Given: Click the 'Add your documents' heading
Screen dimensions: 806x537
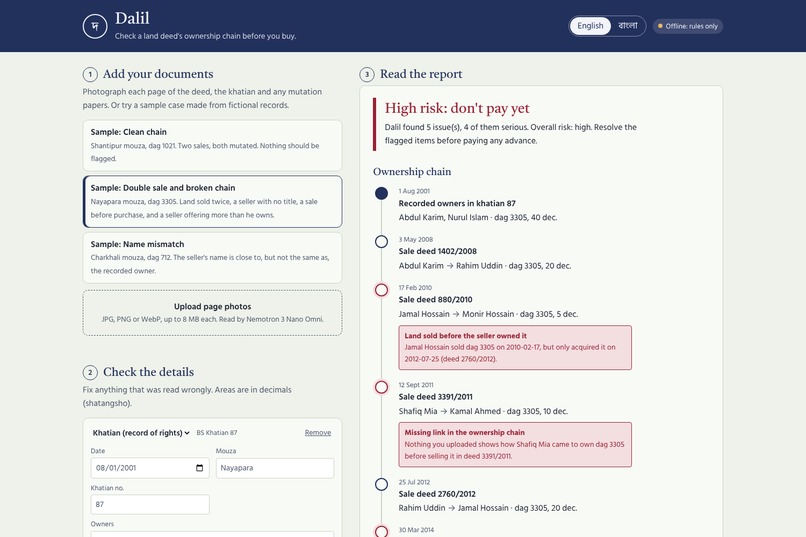Looking at the screenshot, I should tap(158, 74).
